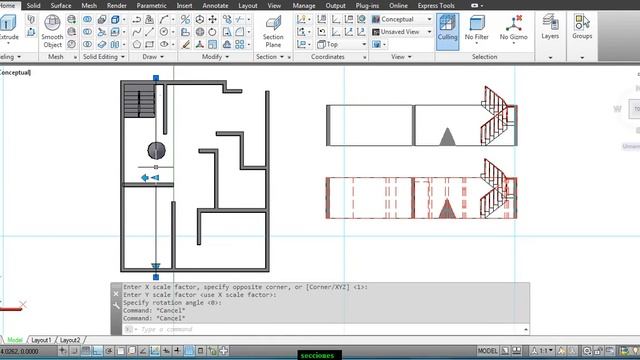The image size is (640, 360).
Task: Toggle Polar Tracking in status bar
Action: click(109, 351)
